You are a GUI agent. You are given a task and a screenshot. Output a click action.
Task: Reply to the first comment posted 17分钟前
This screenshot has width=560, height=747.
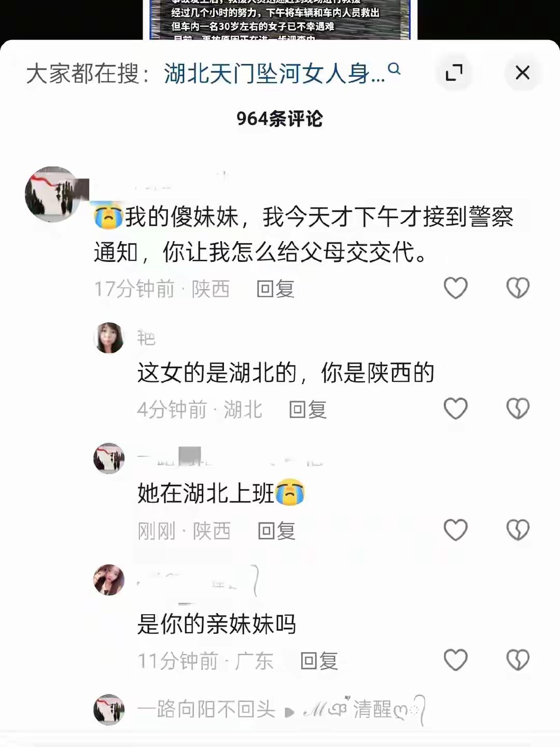point(275,289)
